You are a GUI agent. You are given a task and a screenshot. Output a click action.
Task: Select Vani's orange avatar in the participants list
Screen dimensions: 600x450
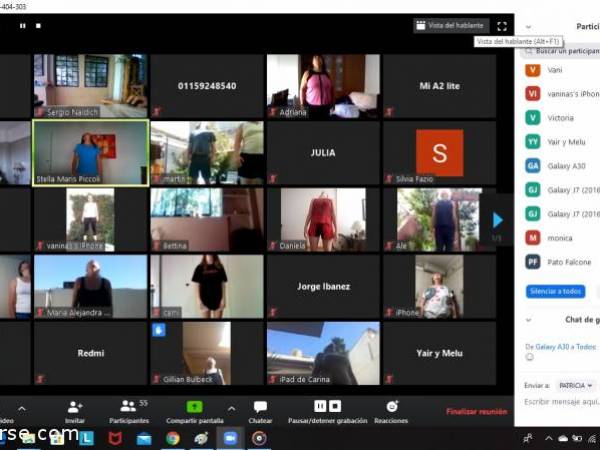(532, 70)
